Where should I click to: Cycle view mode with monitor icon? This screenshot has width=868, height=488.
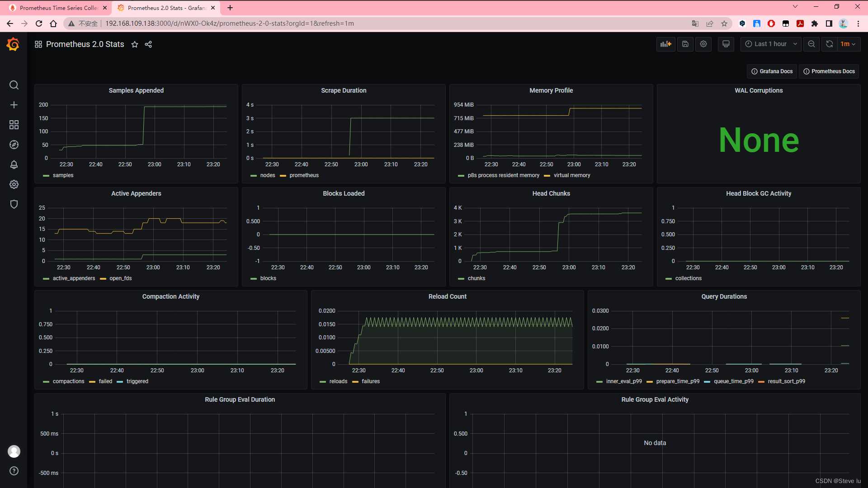726,44
